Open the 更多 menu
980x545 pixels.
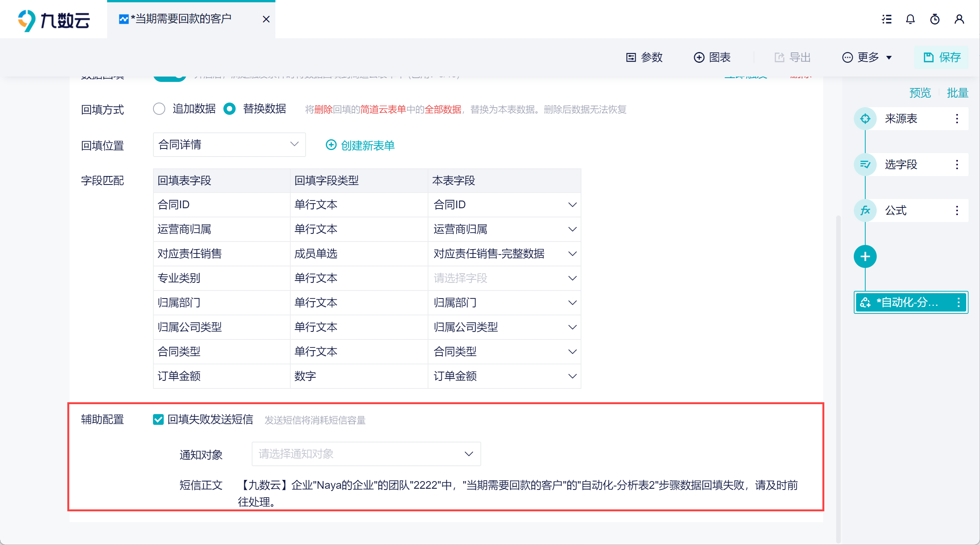pyautogui.click(x=867, y=57)
